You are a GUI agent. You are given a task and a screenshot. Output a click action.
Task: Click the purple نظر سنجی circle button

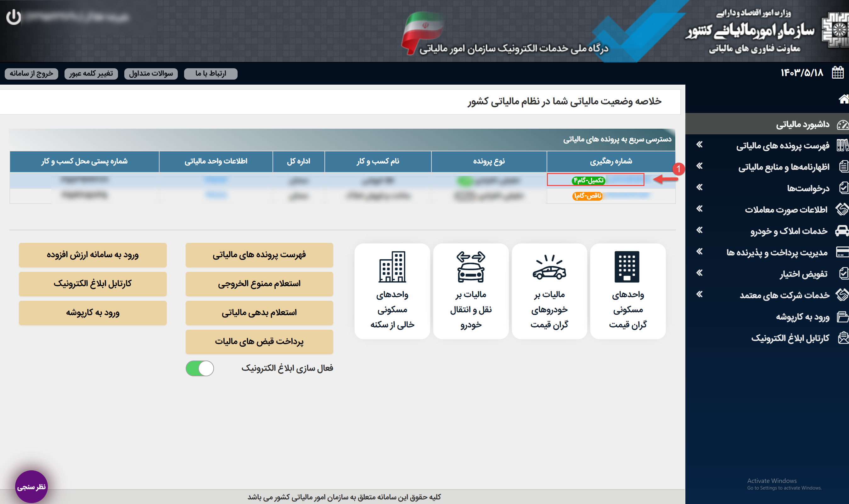coord(31,487)
